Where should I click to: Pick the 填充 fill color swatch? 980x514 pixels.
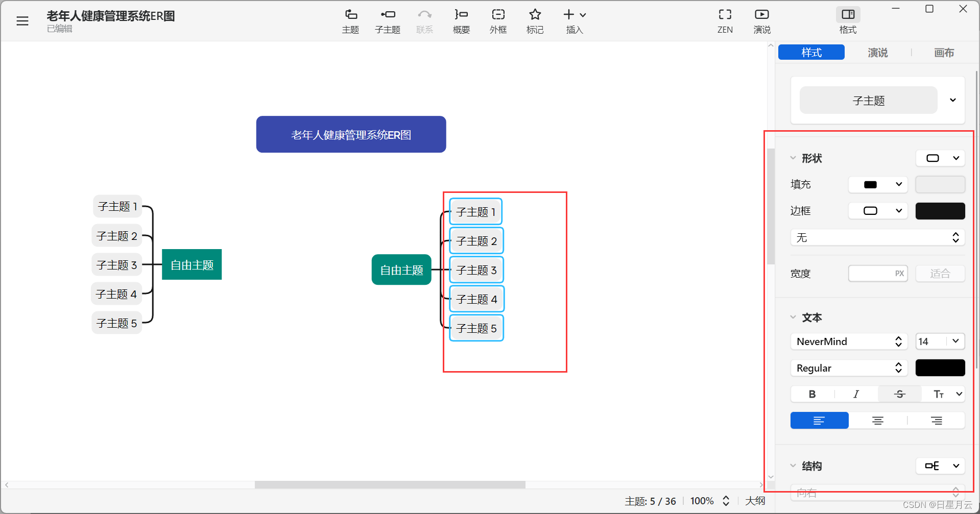(x=940, y=185)
